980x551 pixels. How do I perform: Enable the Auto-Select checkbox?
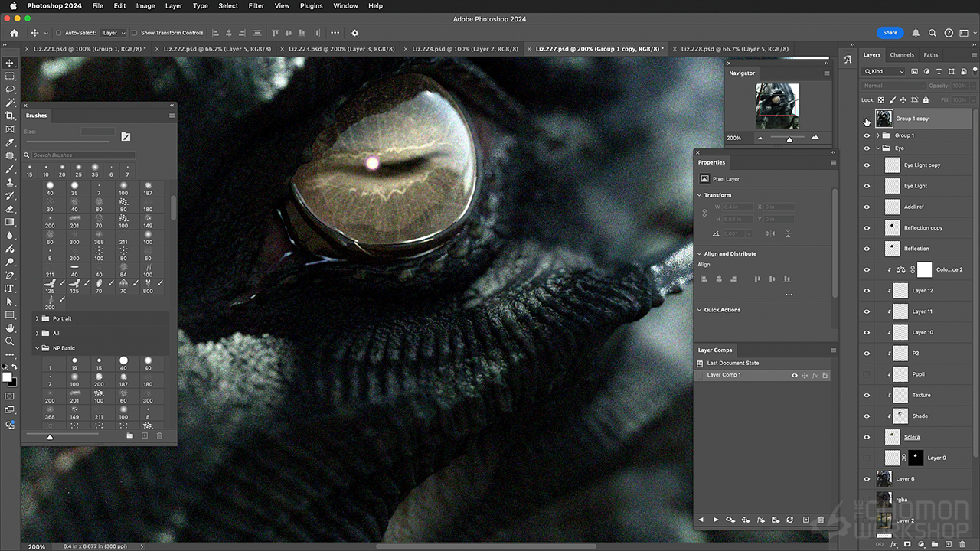(x=58, y=33)
